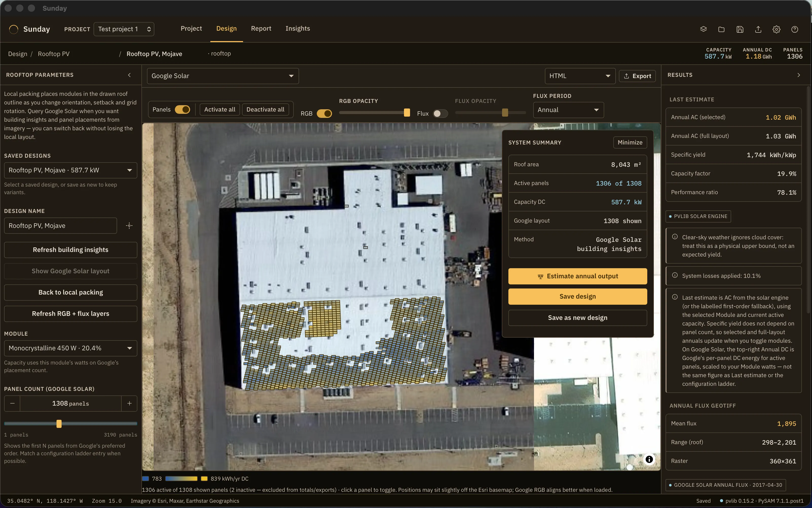
Task: Click Deactivate all panels button
Action: [x=265, y=110]
